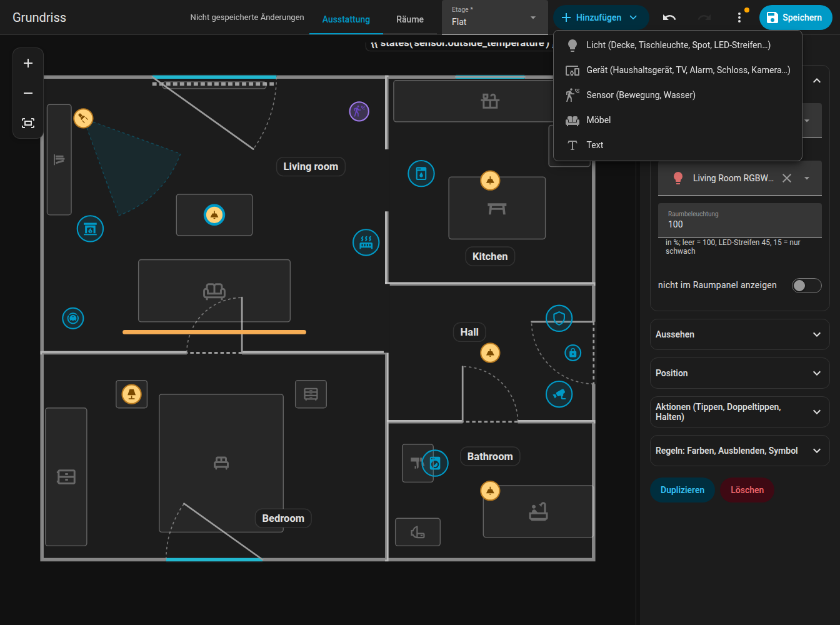Image resolution: width=840 pixels, height=625 pixels.
Task: Expand the Aussehen section
Action: point(740,334)
